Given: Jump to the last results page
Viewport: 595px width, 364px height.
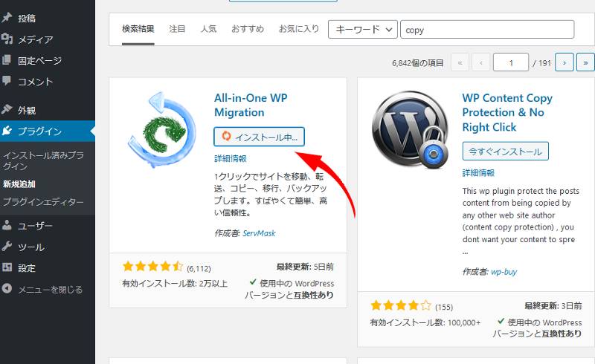Looking at the screenshot, I should point(585,62).
